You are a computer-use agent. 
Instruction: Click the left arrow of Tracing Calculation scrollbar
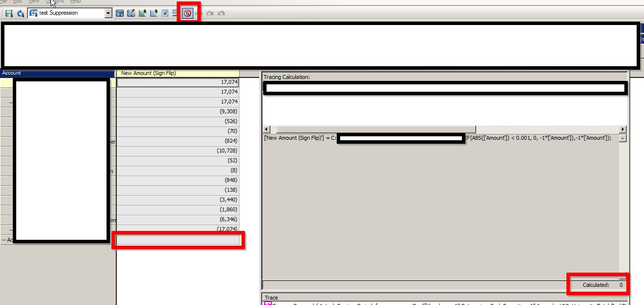(x=266, y=129)
